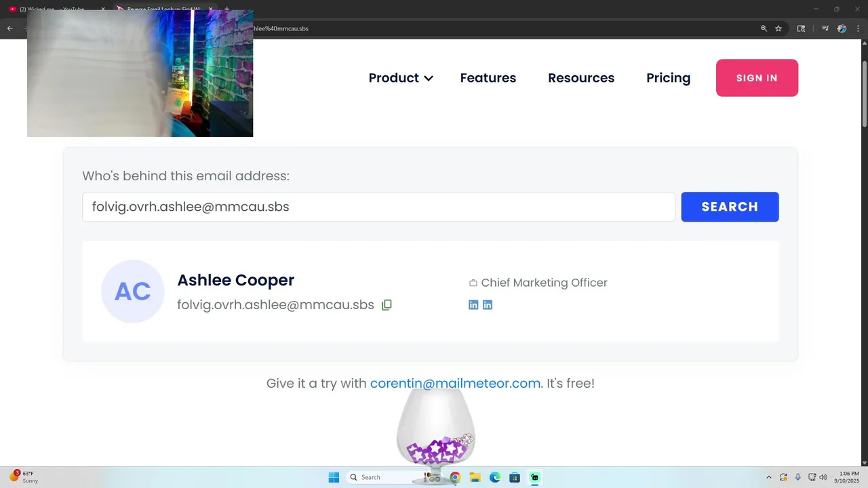Open the volume speaker icon

[x=823, y=477]
